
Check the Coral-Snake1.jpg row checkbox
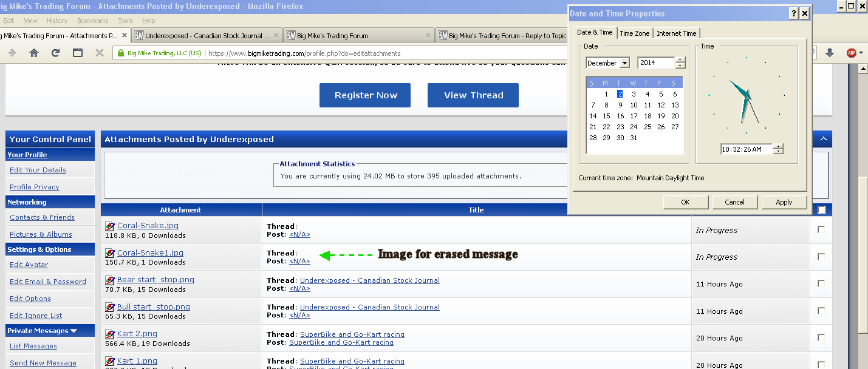(x=821, y=257)
